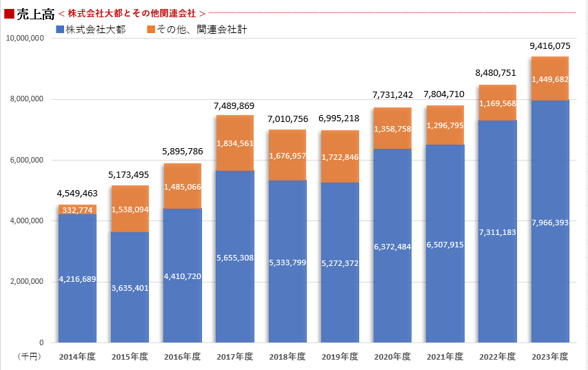Click the blue bar value 7,311,183
This screenshot has width=588, height=370.
coord(498,232)
